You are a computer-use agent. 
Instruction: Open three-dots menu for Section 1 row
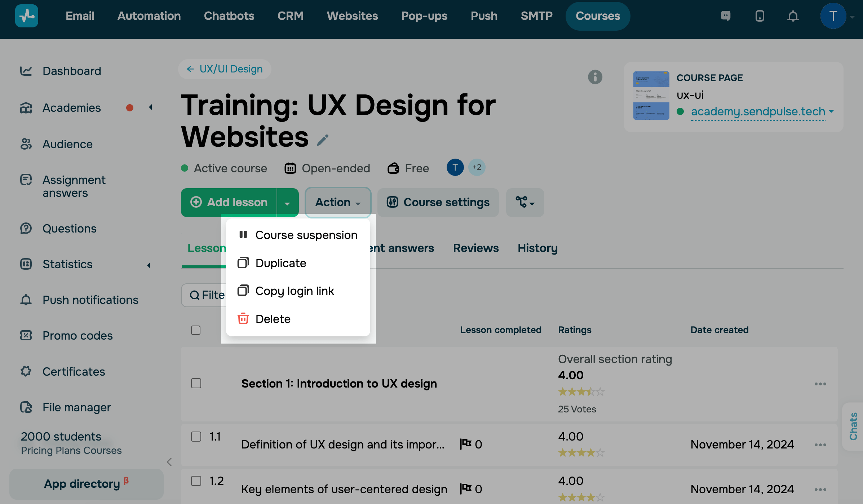pyautogui.click(x=820, y=384)
